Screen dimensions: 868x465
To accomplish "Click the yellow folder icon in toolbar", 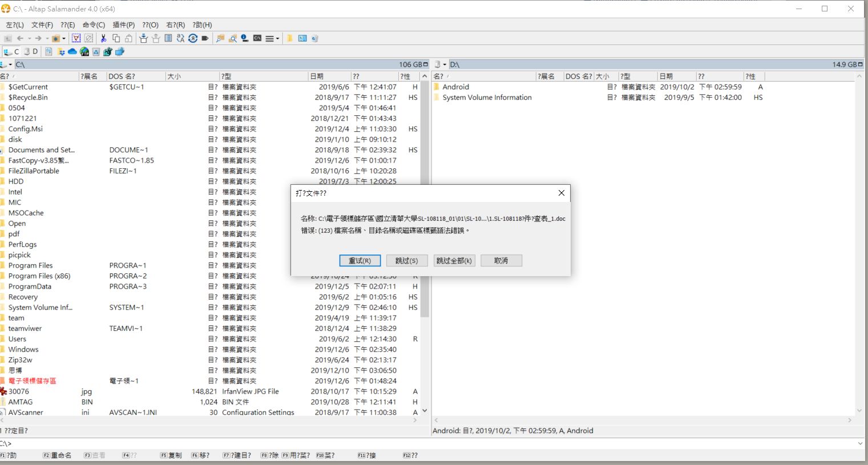I will (289, 38).
